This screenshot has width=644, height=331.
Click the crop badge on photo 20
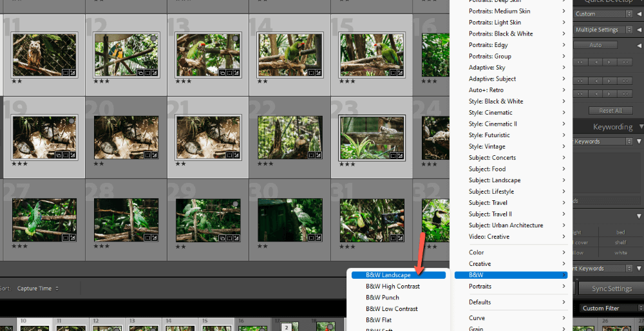pos(148,155)
